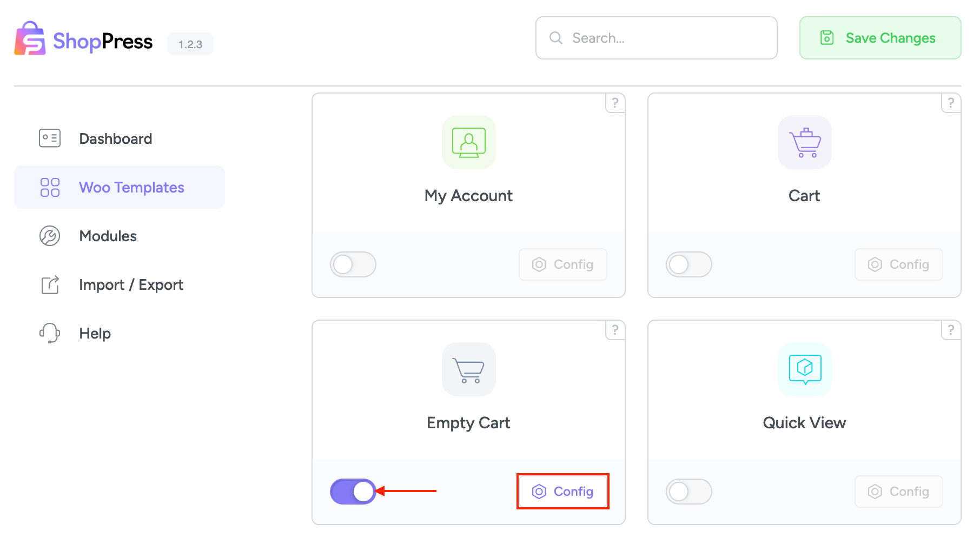This screenshot has height=544, width=980.
Task: Click the Woo Templates grid icon
Action: click(x=49, y=187)
